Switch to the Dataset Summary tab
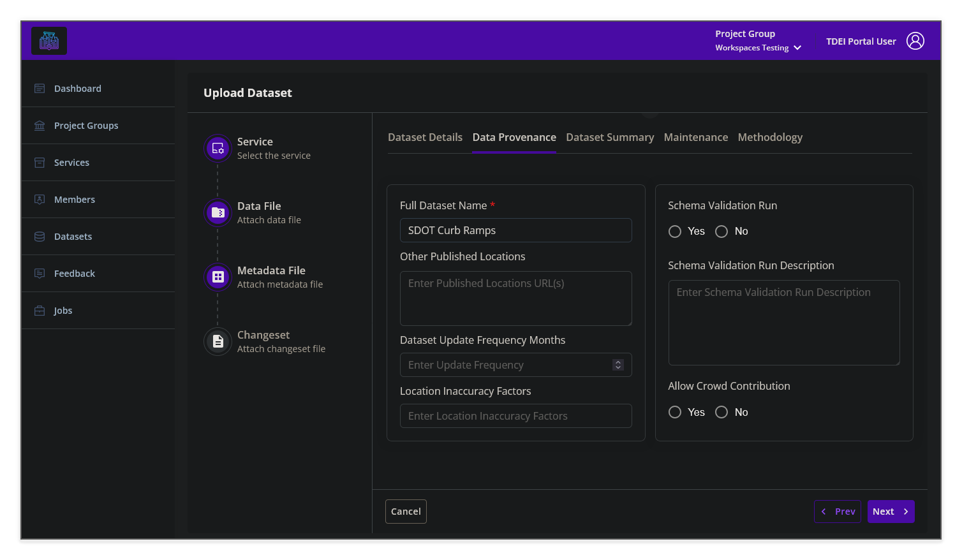Viewport: 962px width, 560px height. click(609, 137)
